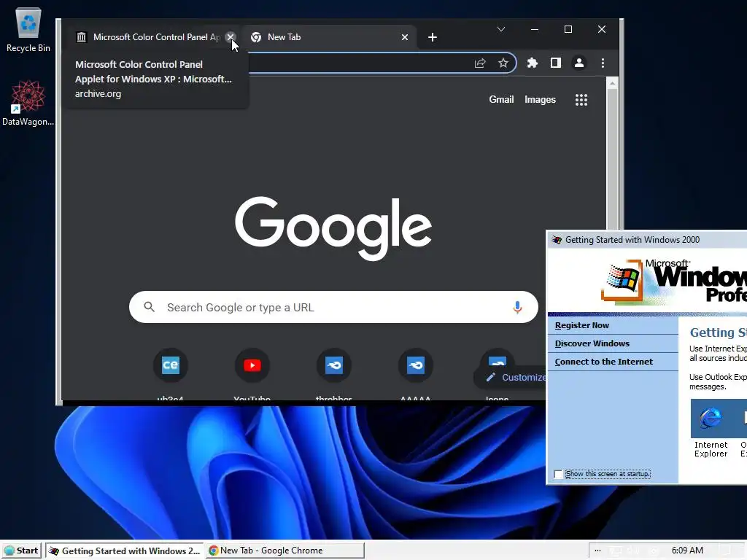Open the Images link
Screen dimensions: 747x560
click(540, 99)
